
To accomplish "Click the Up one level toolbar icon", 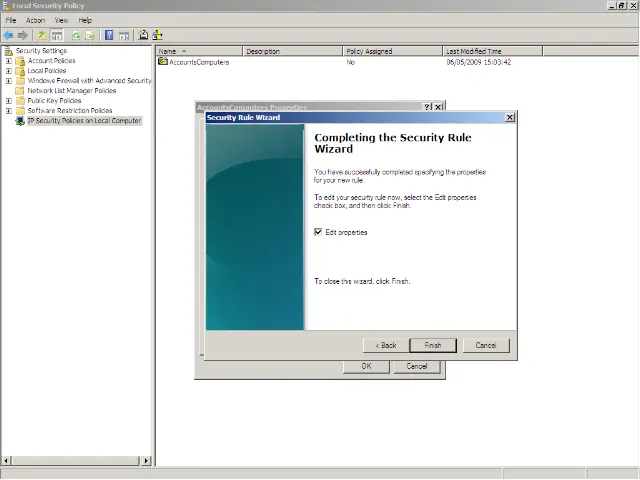I will pyautogui.click(x=42, y=35).
